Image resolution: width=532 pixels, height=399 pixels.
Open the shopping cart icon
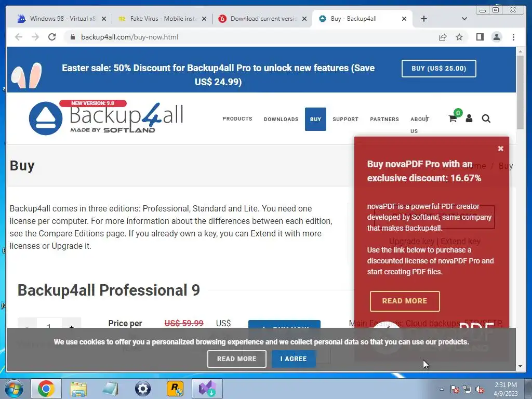point(453,118)
